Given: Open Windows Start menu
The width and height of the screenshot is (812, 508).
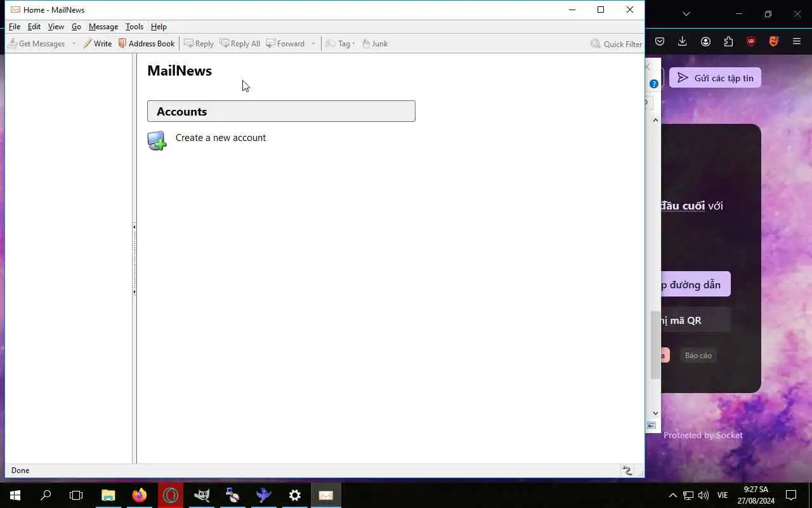Looking at the screenshot, I should tap(15, 495).
